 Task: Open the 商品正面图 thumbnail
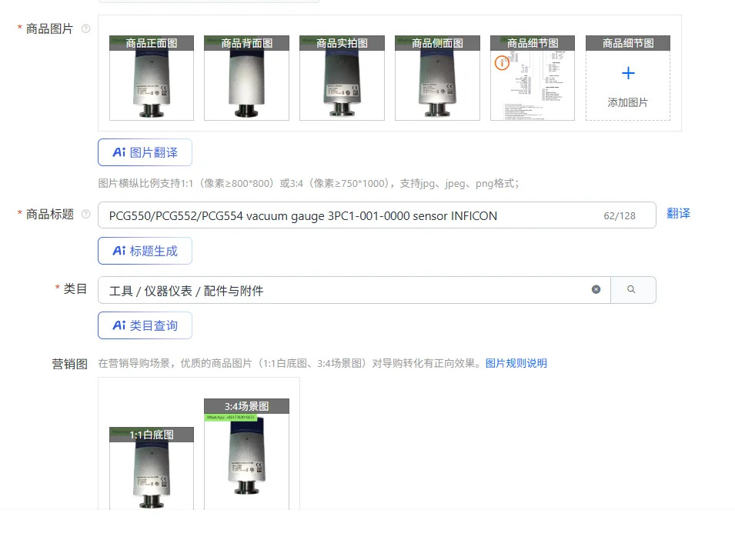coord(152,78)
